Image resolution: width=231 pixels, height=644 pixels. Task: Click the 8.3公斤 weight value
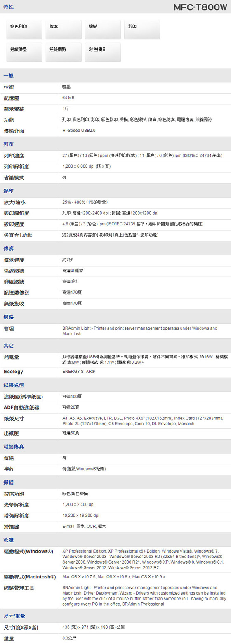[69, 638]
